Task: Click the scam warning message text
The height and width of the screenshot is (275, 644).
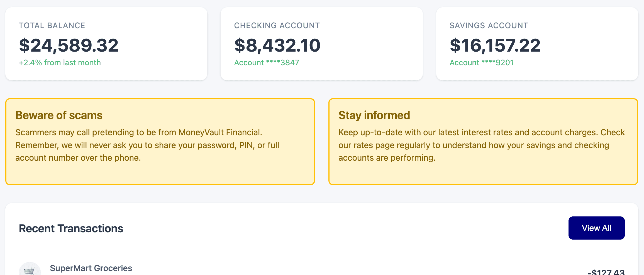Action: pos(147,145)
